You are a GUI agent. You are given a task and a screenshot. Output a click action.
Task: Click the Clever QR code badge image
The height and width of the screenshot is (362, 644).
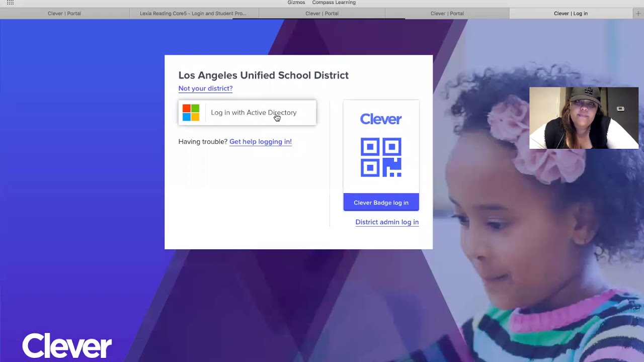pyautogui.click(x=381, y=157)
